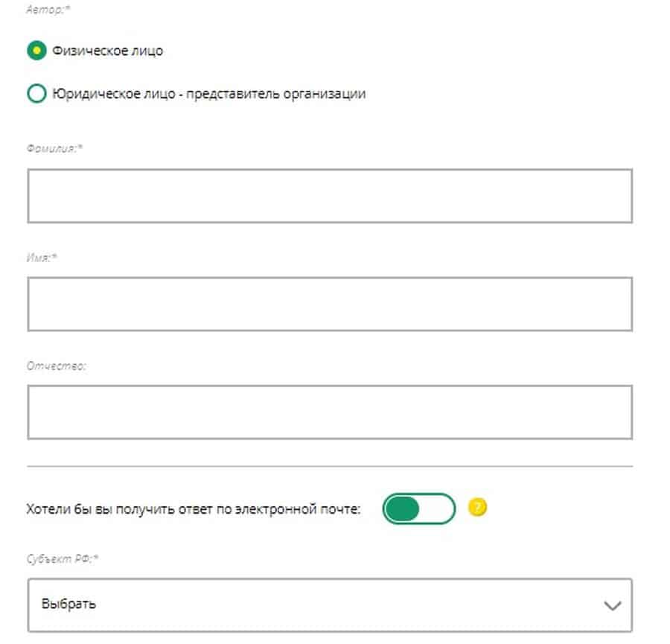Click the white track area of the email switch
The height and width of the screenshot is (644, 670).
pyautogui.click(x=437, y=508)
